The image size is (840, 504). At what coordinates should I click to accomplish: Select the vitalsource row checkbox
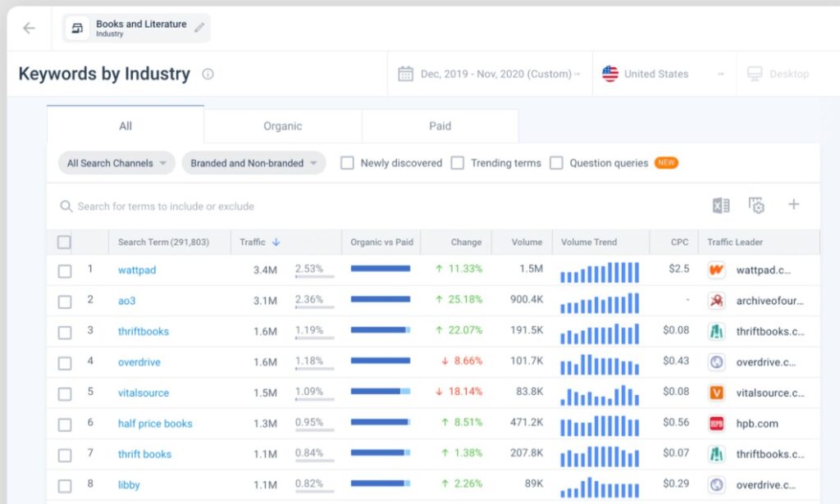65,394
